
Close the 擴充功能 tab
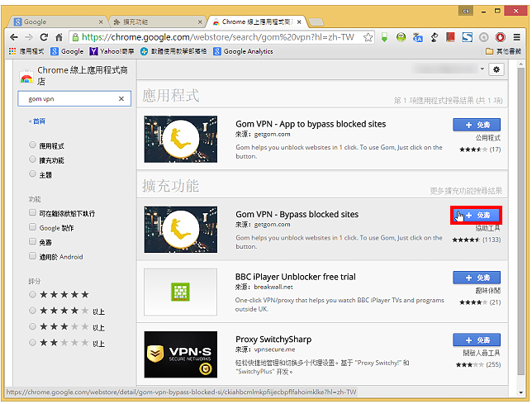tap(200, 22)
